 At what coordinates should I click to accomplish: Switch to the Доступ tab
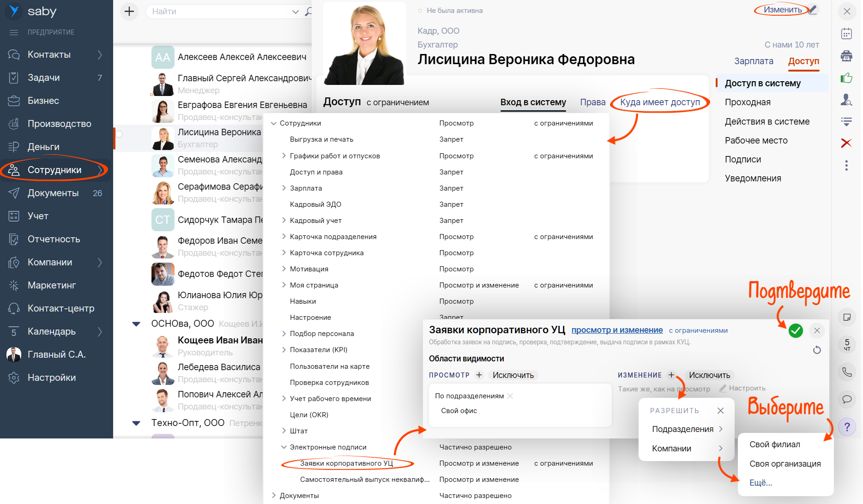(803, 61)
